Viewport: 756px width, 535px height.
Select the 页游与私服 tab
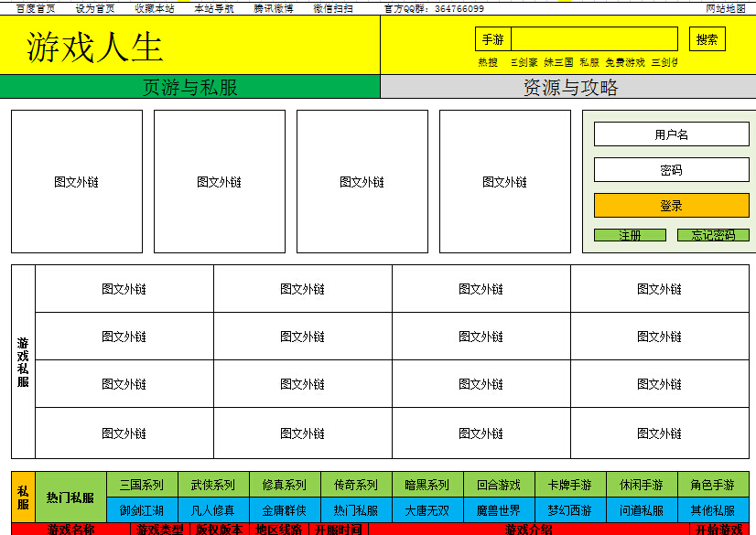coord(189,87)
